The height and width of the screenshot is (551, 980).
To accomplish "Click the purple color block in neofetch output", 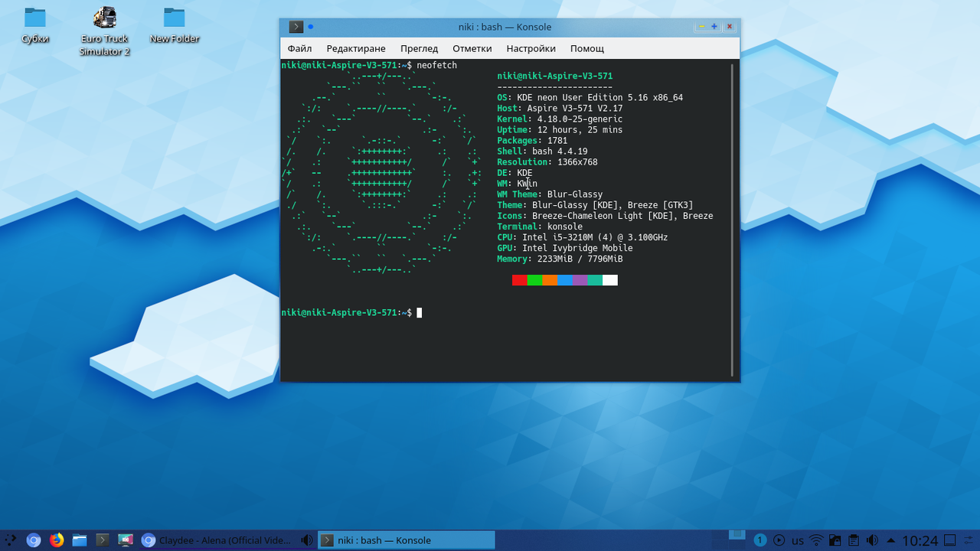I will (x=580, y=280).
